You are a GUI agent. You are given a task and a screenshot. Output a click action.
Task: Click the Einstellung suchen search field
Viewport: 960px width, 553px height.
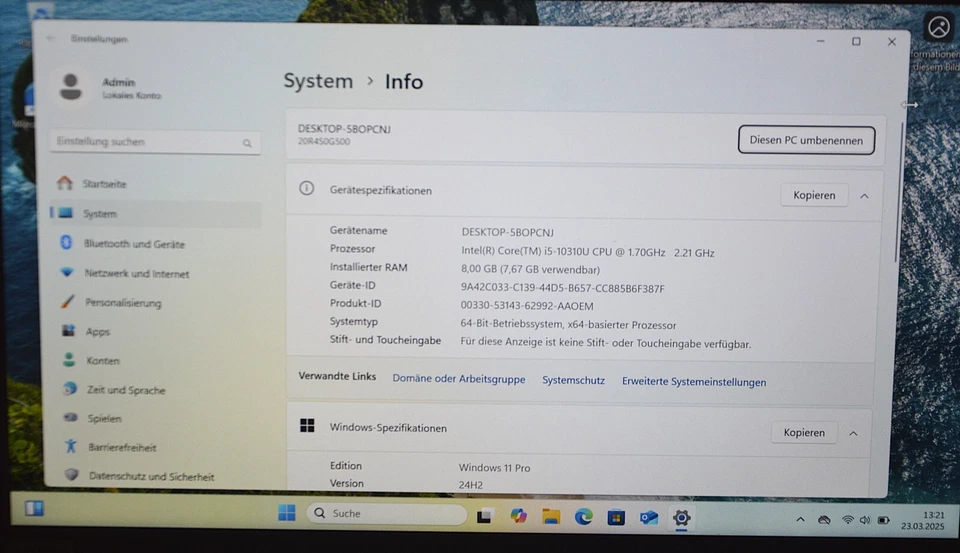point(155,142)
